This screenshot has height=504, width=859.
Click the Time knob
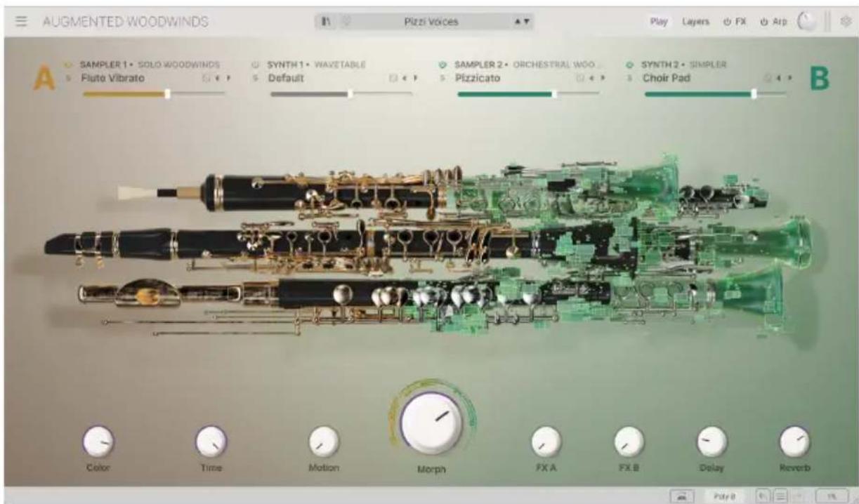211,442
